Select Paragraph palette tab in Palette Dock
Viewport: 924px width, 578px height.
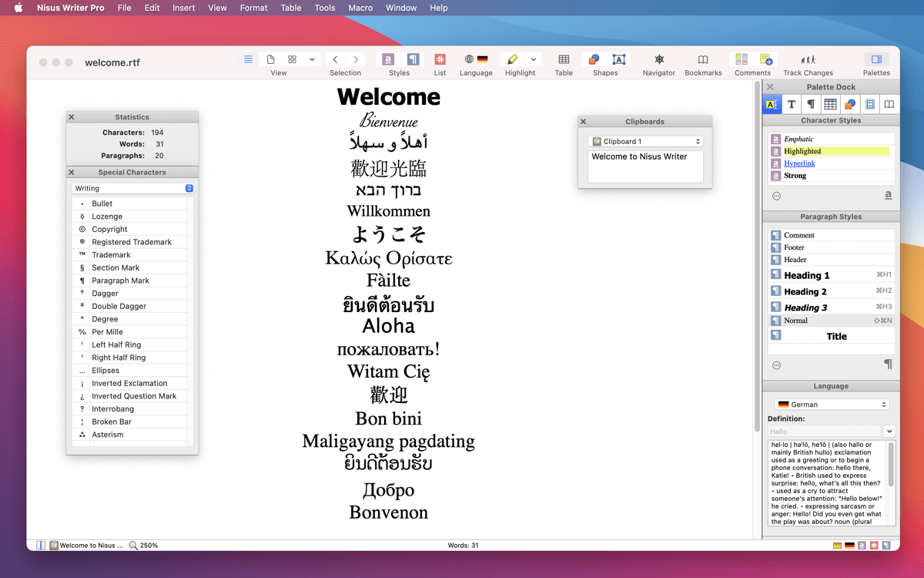(811, 104)
